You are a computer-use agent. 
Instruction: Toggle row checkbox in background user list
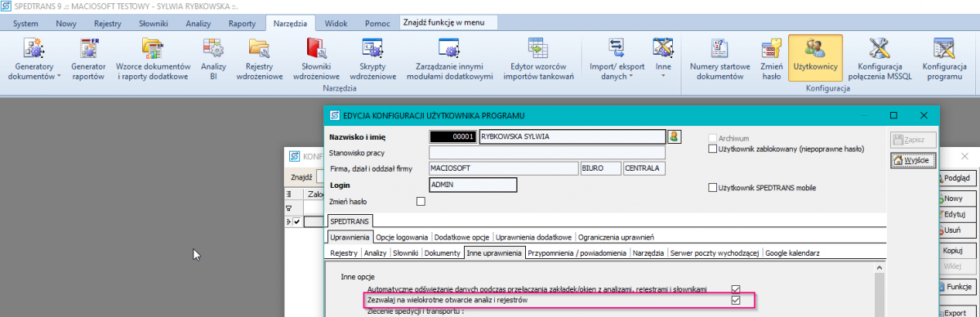296,221
